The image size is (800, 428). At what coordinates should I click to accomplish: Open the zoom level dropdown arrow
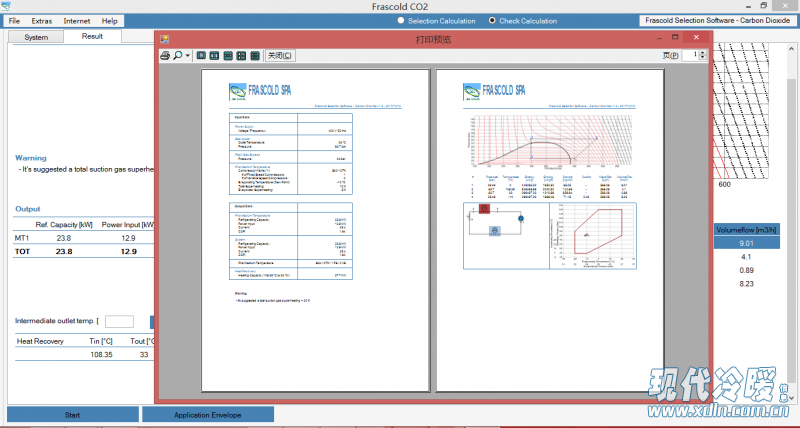pyautogui.click(x=188, y=56)
